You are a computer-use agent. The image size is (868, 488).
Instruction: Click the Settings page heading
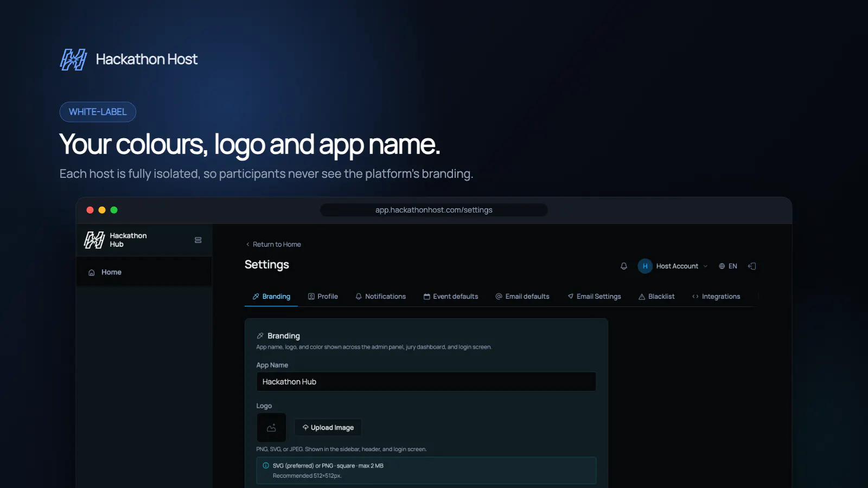[x=267, y=265]
